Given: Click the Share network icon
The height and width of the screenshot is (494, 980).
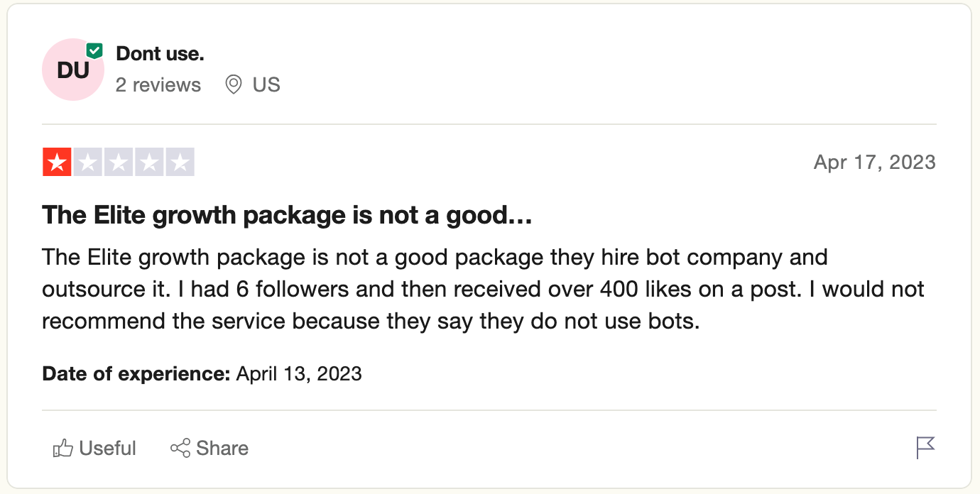Looking at the screenshot, I should pos(180,449).
